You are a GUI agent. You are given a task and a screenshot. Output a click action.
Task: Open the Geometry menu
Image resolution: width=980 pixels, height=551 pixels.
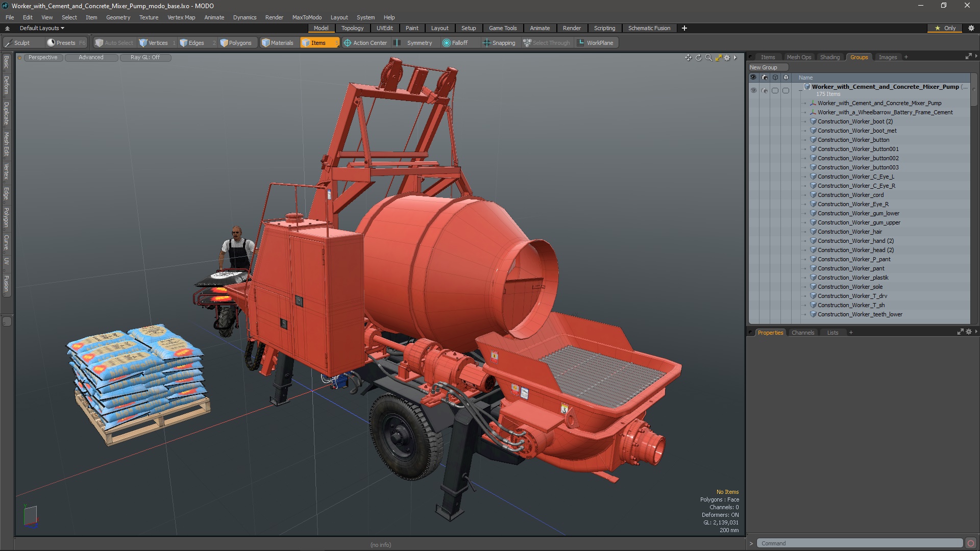point(118,17)
